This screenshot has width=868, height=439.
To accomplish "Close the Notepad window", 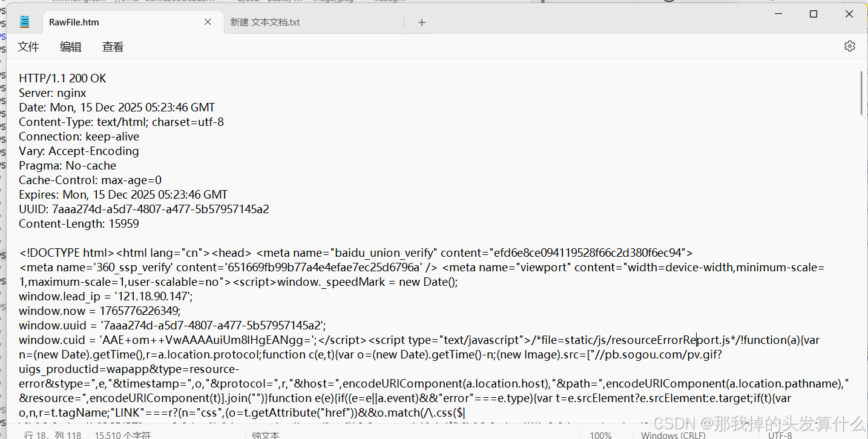I will 849,14.
